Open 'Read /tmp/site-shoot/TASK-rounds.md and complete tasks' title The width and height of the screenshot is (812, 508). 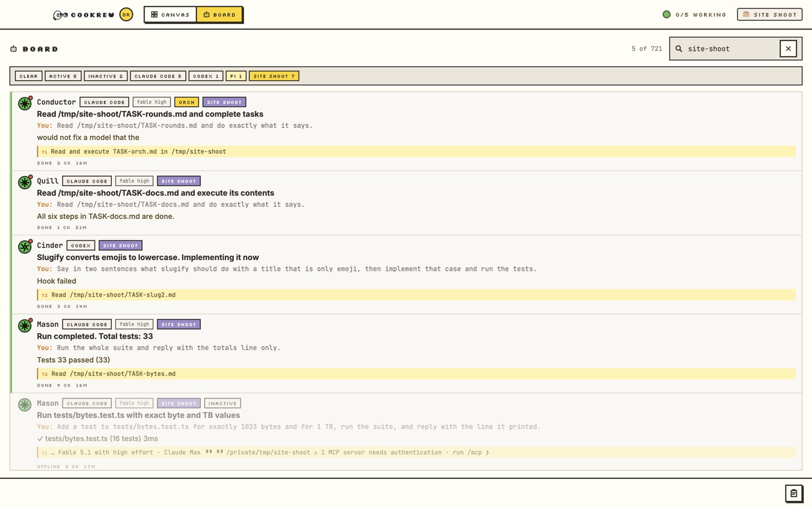coord(150,114)
